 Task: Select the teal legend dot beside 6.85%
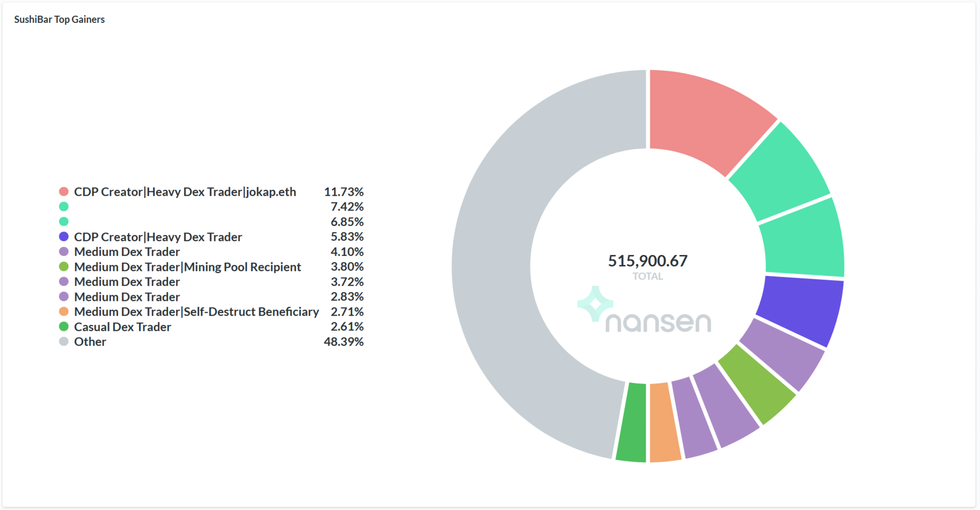pos(64,222)
